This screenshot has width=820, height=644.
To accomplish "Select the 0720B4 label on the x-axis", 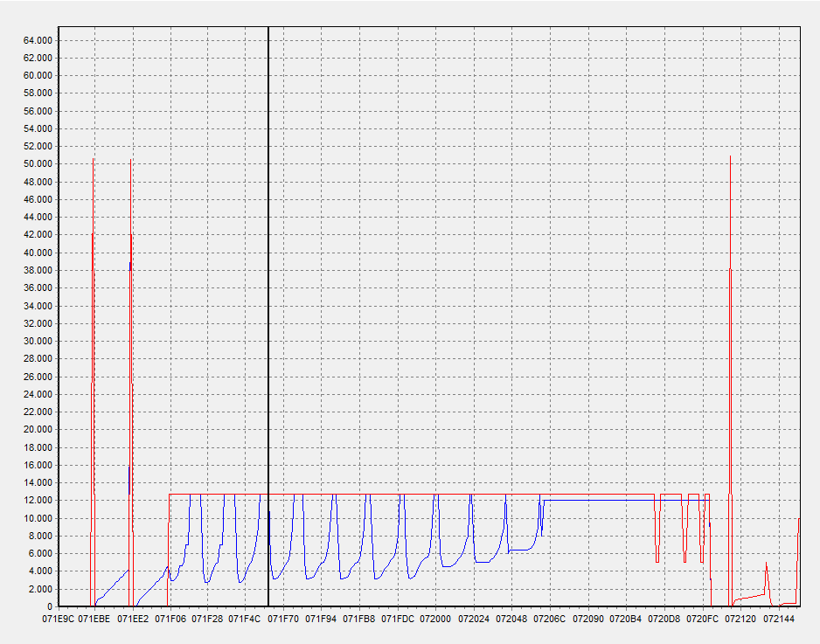I will [x=625, y=619].
